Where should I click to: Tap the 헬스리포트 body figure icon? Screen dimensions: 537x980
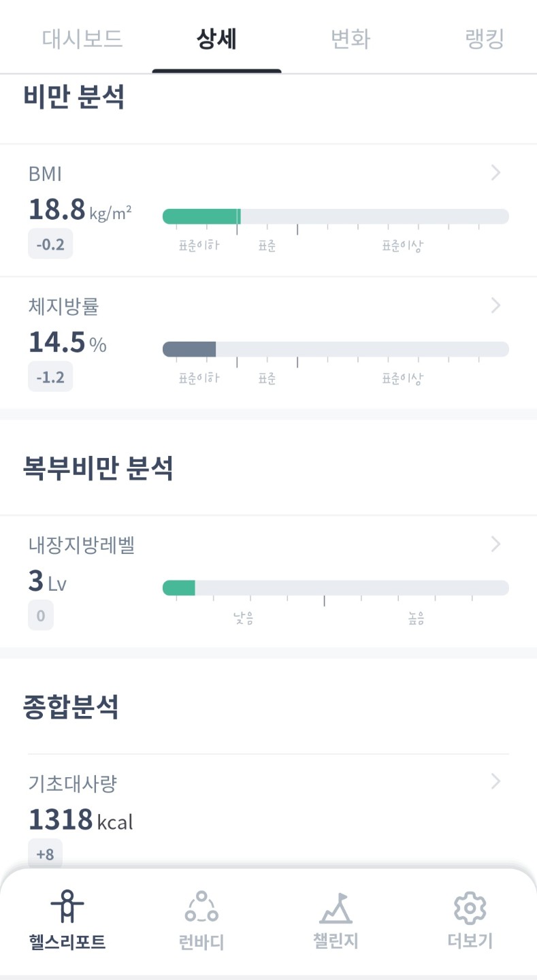pos(67,906)
